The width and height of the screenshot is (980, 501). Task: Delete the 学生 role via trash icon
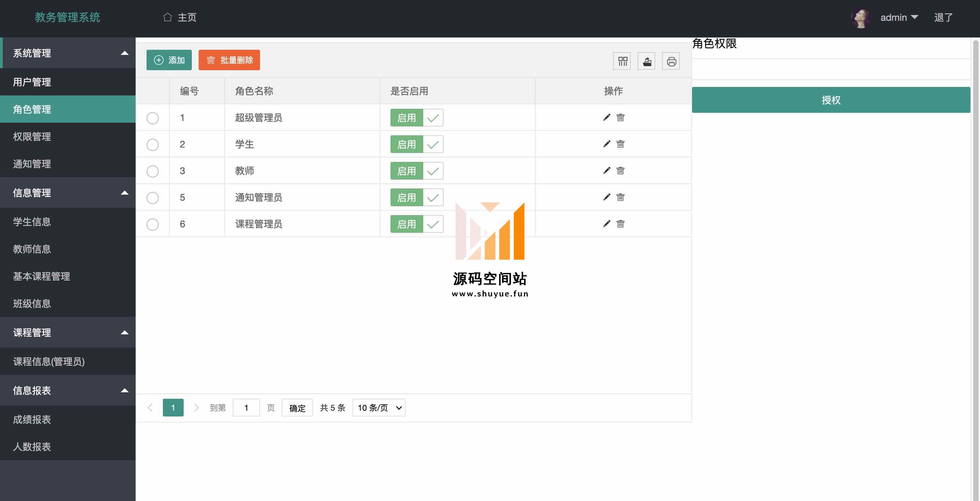(x=620, y=144)
